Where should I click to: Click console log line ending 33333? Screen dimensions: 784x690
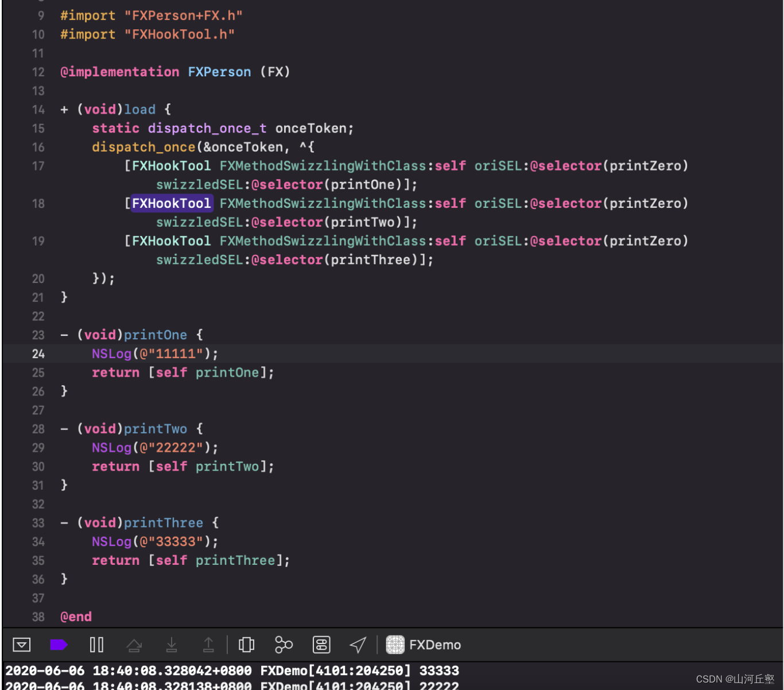(232, 670)
